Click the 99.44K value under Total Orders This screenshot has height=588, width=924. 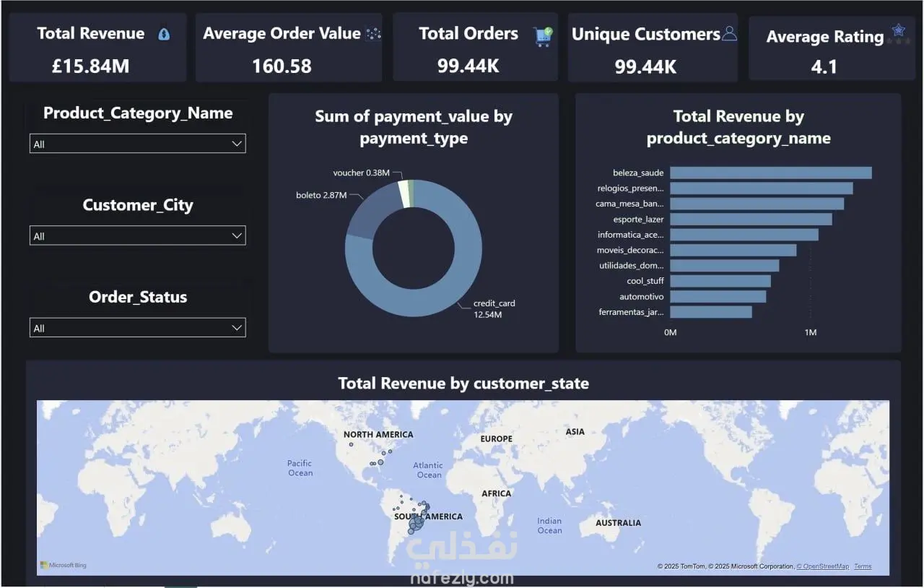(468, 66)
